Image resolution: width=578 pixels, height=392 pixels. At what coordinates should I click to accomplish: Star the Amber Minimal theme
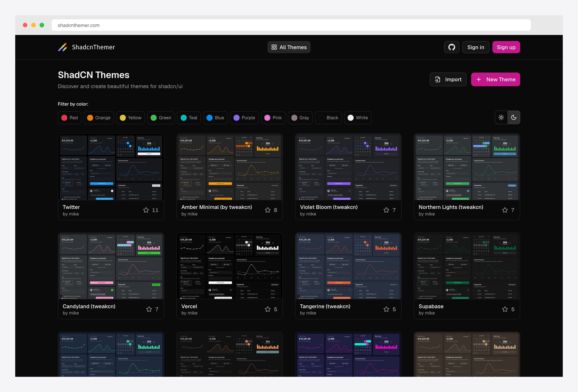coord(268,210)
